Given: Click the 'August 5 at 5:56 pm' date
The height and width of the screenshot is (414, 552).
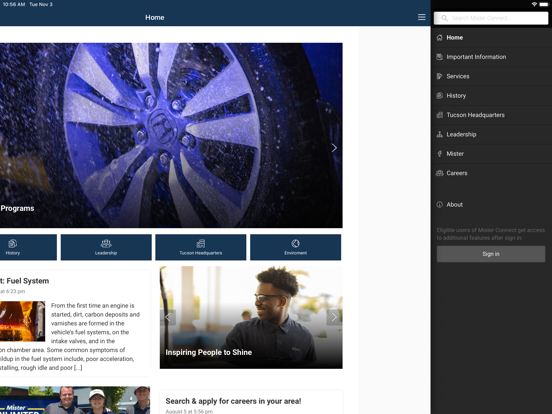Looking at the screenshot, I should point(189,411).
